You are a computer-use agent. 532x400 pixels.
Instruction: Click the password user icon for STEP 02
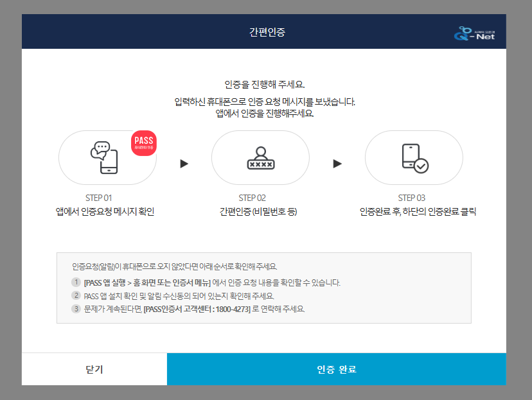click(261, 158)
